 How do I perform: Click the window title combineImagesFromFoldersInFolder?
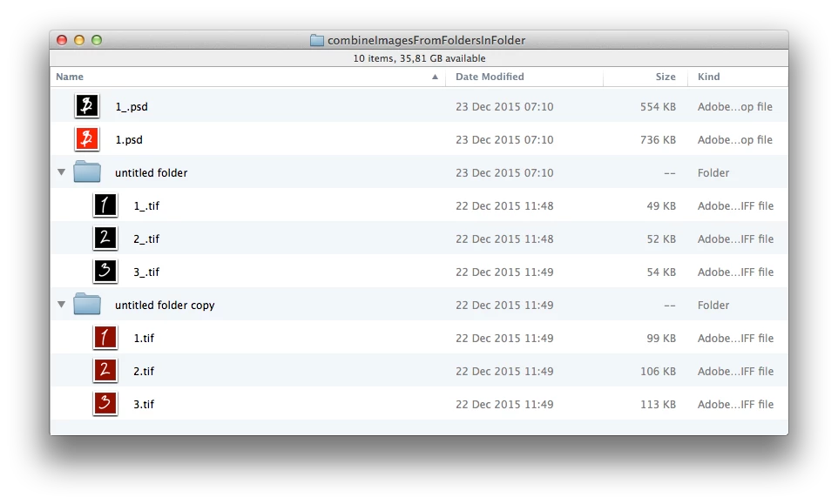427,40
